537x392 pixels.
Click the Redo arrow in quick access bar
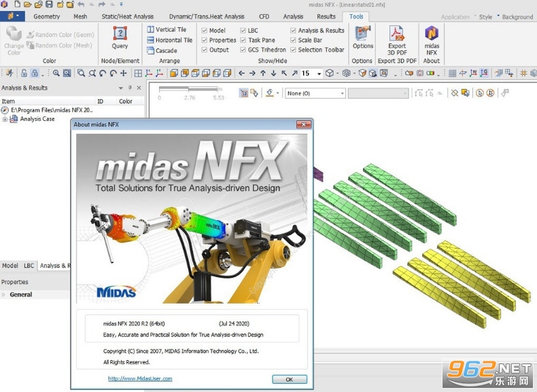click(102, 5)
